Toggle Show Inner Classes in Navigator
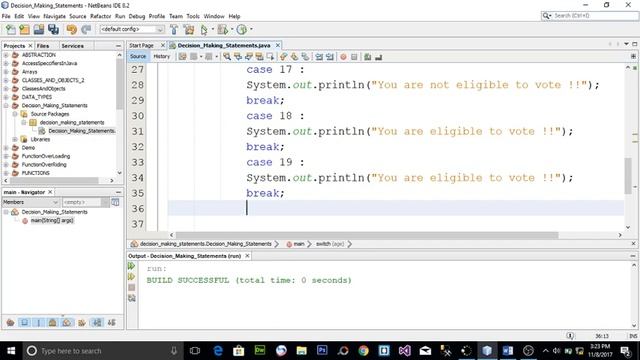 tap(67, 323)
